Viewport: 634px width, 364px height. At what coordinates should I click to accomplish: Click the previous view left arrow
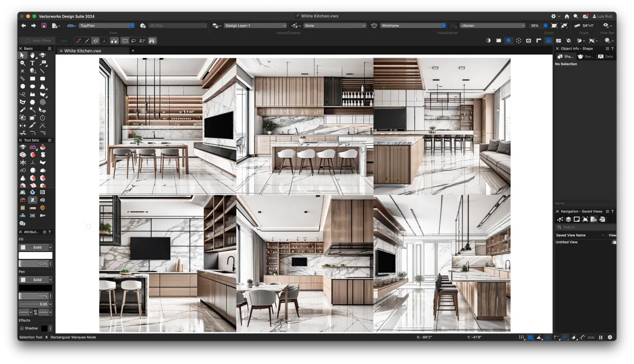23,25
